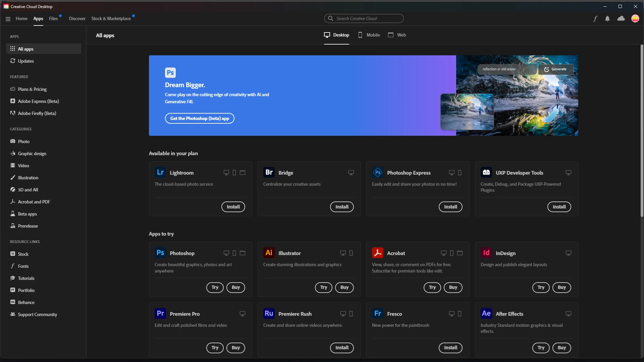Click the Search Creative Cloud field
This screenshot has width=644, height=362.
pos(364,19)
